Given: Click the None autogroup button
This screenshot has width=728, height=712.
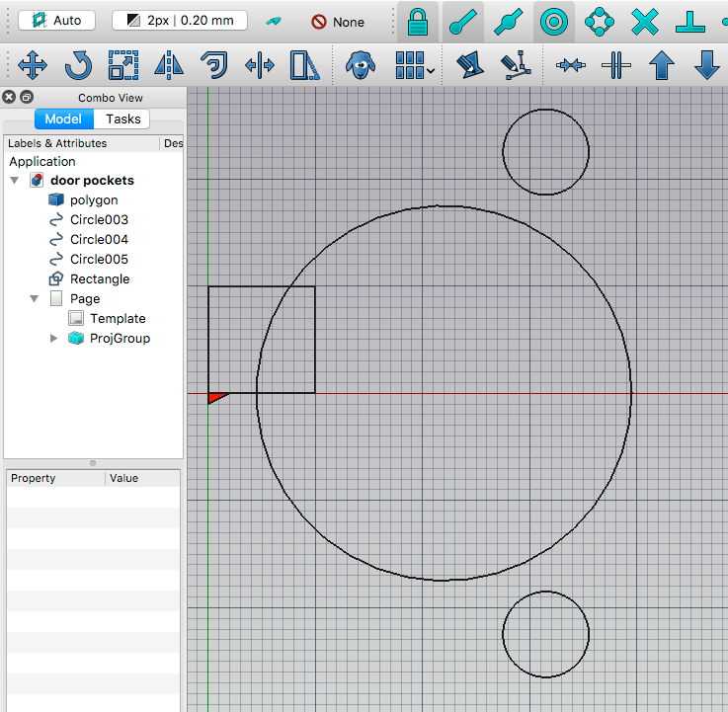Looking at the screenshot, I should (x=338, y=22).
